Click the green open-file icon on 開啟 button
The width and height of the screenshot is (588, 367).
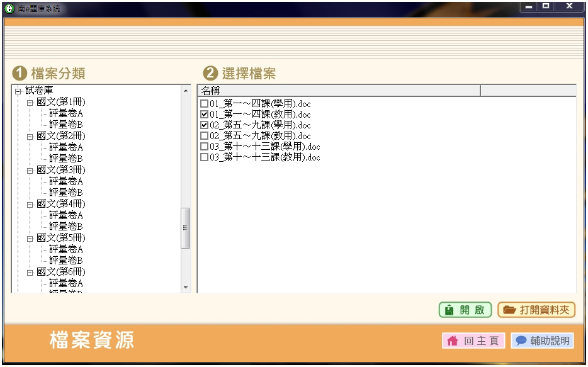(x=449, y=310)
